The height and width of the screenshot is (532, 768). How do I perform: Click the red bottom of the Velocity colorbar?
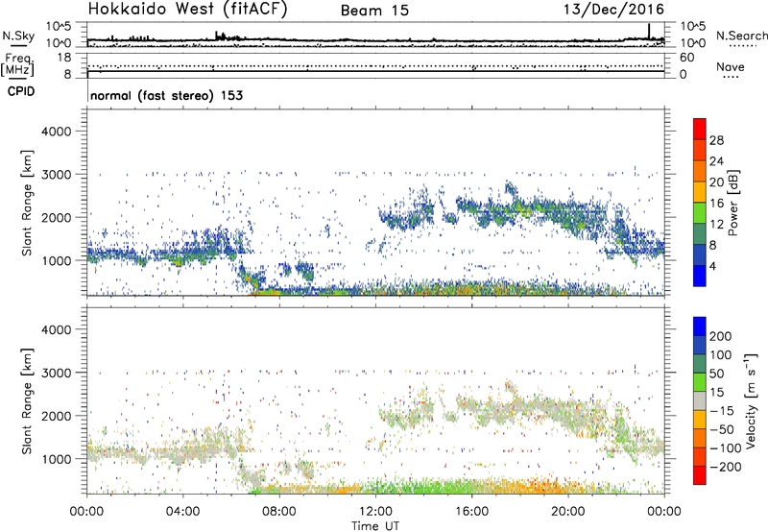700,475
